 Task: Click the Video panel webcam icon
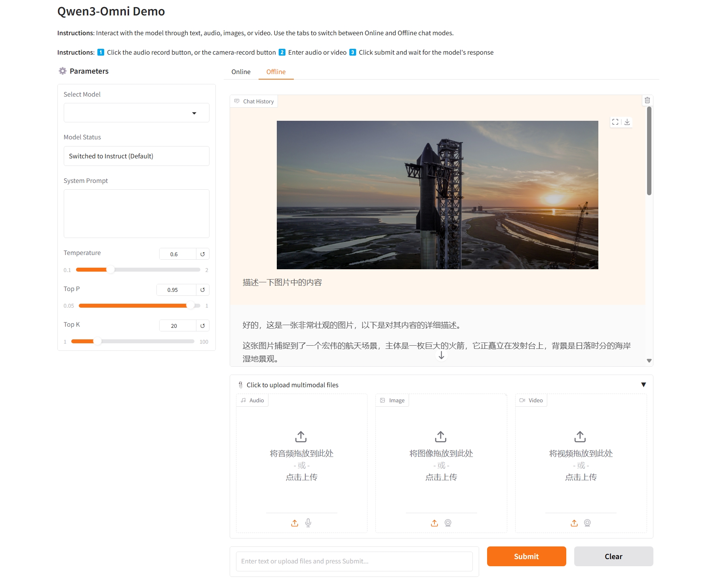(x=587, y=523)
